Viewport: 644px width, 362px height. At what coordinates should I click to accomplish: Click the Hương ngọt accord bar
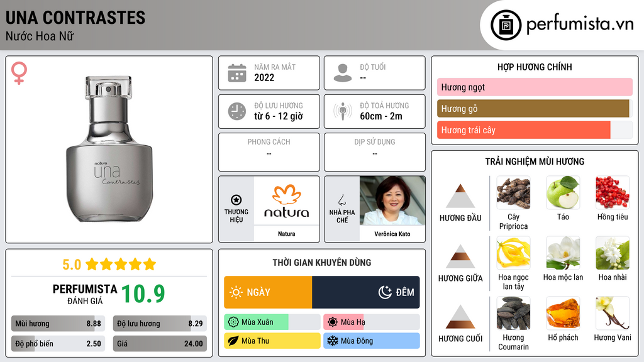(x=535, y=87)
